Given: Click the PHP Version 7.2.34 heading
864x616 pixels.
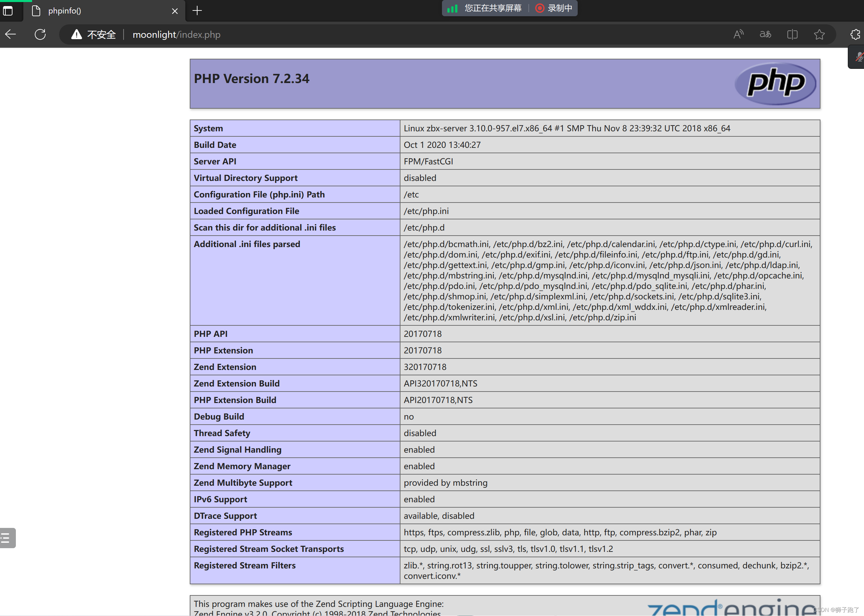Looking at the screenshot, I should coord(252,79).
